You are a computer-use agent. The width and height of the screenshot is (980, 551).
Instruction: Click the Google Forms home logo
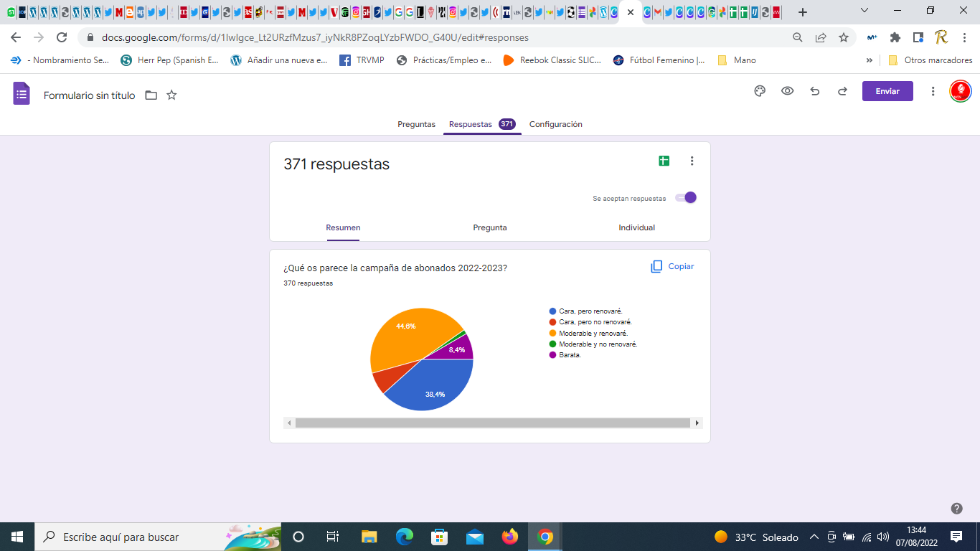tap(22, 94)
